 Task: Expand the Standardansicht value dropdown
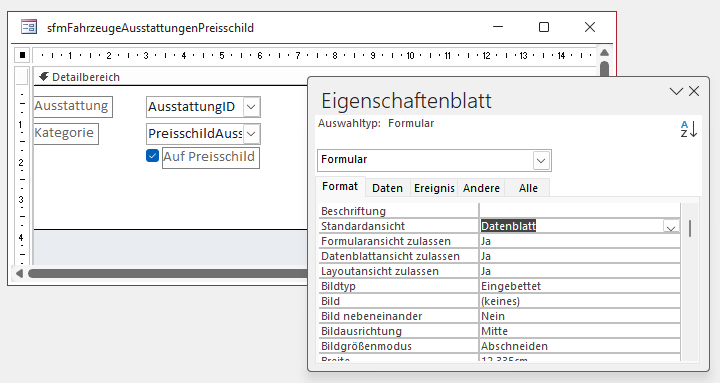tap(671, 227)
